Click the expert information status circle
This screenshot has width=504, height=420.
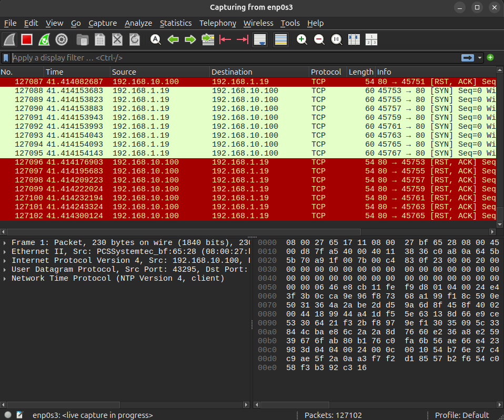coord(8,415)
